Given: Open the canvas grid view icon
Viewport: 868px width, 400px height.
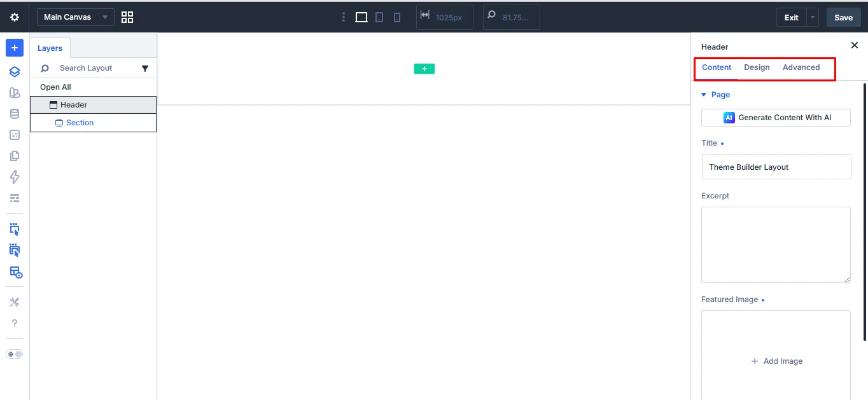Looking at the screenshot, I should click(x=127, y=17).
